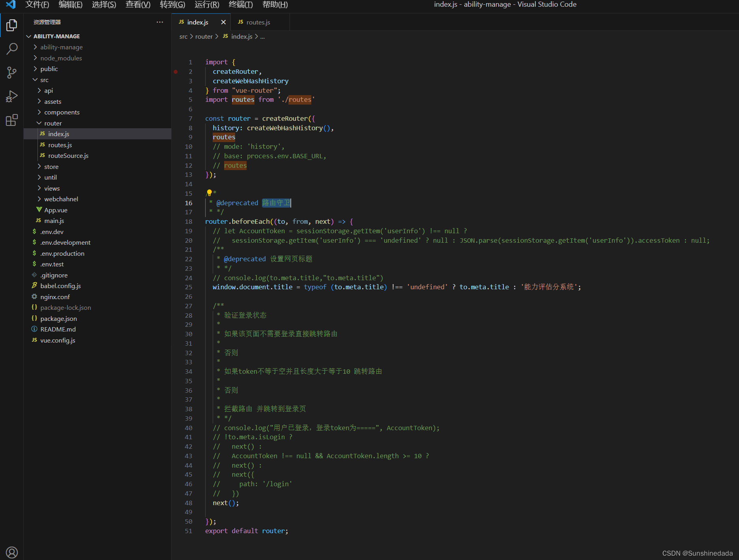The width and height of the screenshot is (739, 560).
Task: Click info icon of README.md
Action: pyautogui.click(x=34, y=329)
